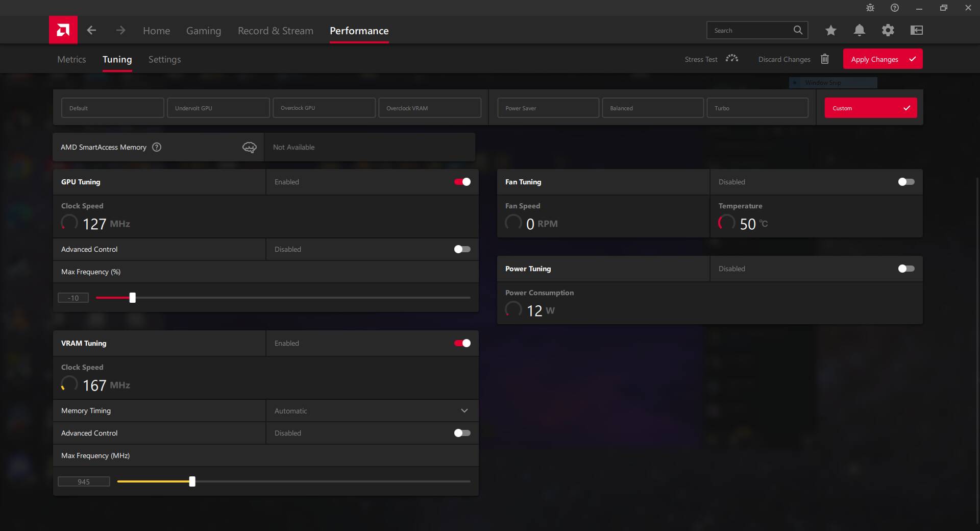The image size is (980, 531).
Task: Click the SmartAccess Memory help icon
Action: coord(157,147)
